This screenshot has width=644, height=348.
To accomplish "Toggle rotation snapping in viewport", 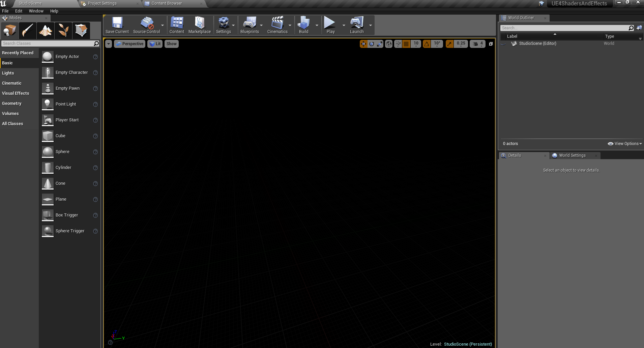I will tap(427, 44).
